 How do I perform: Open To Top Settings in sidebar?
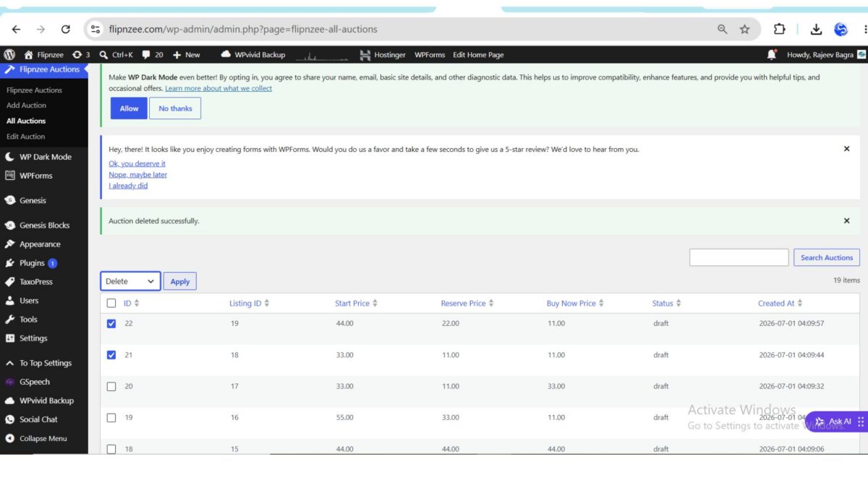pos(44,363)
